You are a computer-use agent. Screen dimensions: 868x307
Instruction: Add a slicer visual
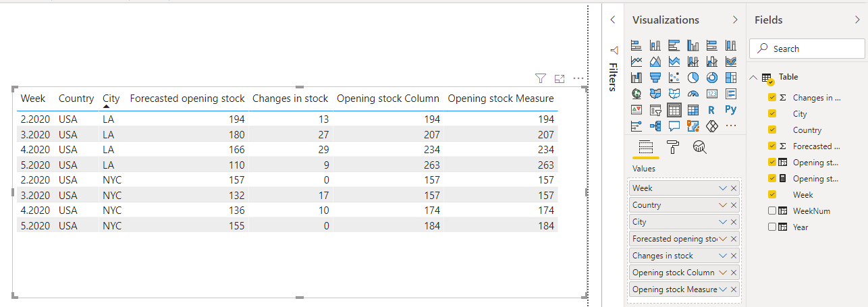click(x=655, y=110)
